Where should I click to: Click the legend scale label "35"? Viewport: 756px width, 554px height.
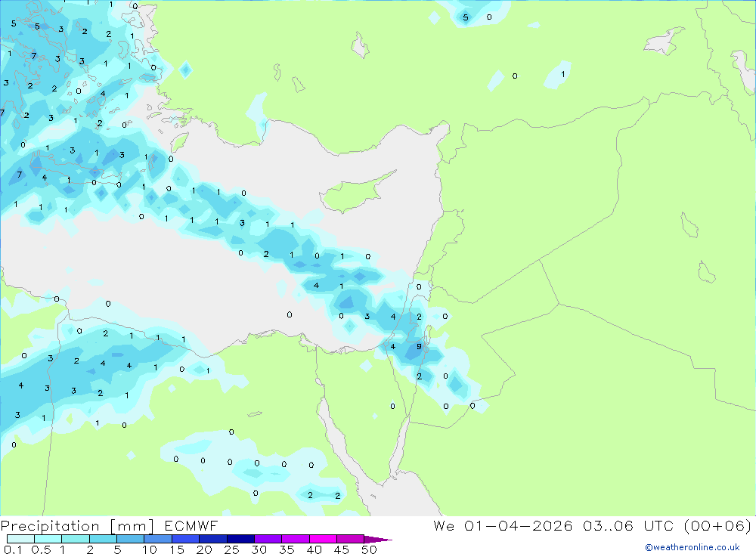pos(287,549)
